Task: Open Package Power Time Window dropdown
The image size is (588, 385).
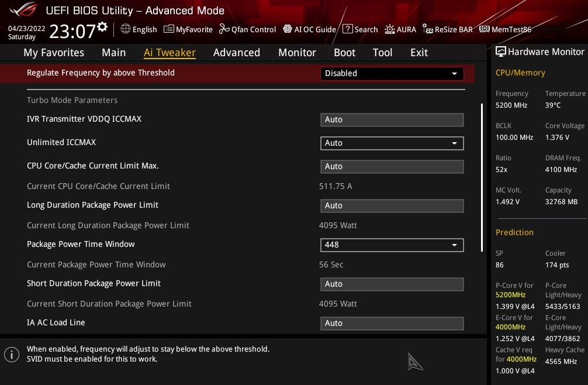Action: [392, 245]
